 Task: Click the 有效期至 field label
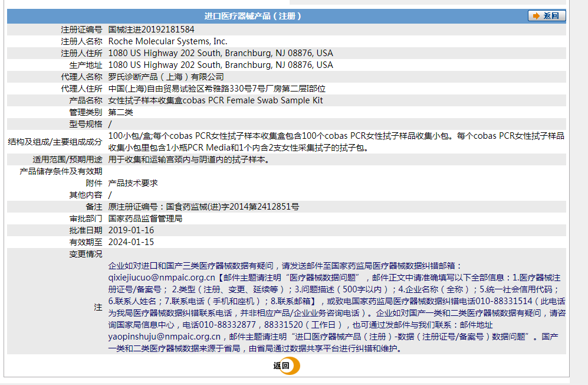coord(86,242)
